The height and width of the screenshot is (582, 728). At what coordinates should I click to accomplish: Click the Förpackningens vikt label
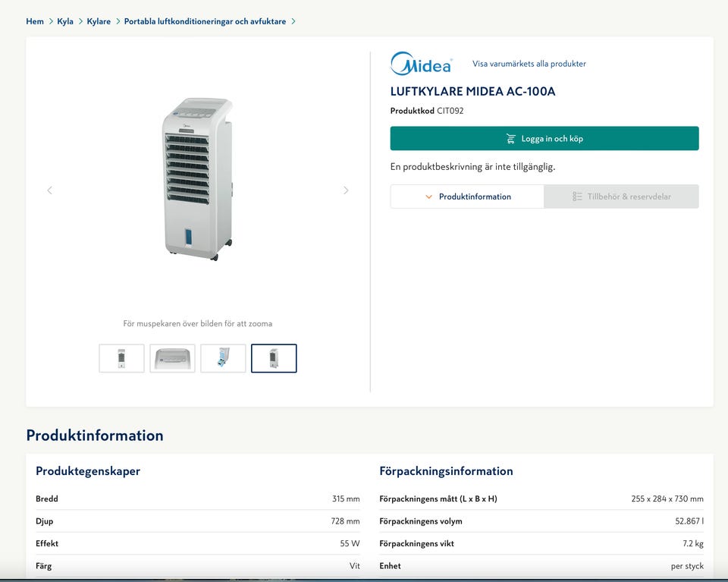[x=416, y=543]
